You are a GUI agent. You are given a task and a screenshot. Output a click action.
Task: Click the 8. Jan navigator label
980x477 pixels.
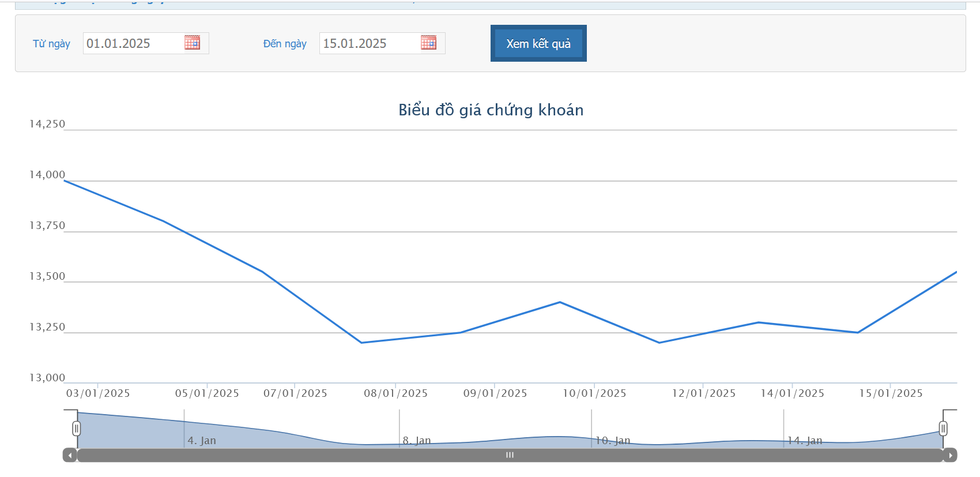coord(417,441)
